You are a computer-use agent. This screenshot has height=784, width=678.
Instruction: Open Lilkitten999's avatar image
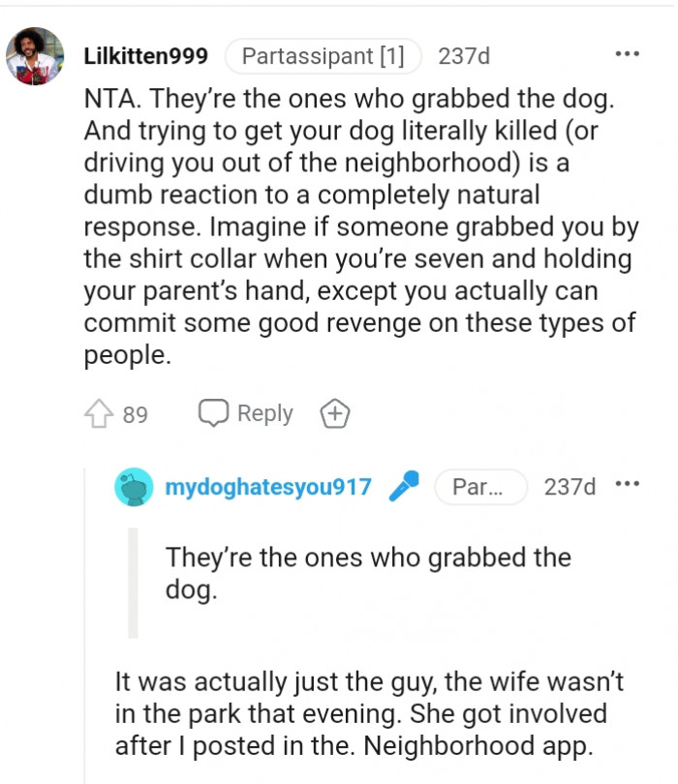point(34,55)
